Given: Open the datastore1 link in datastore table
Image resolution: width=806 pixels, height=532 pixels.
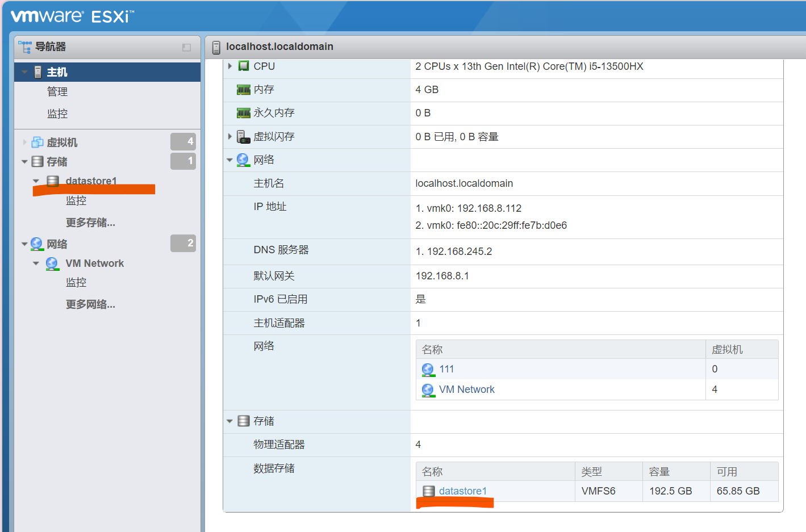Looking at the screenshot, I should click(463, 491).
